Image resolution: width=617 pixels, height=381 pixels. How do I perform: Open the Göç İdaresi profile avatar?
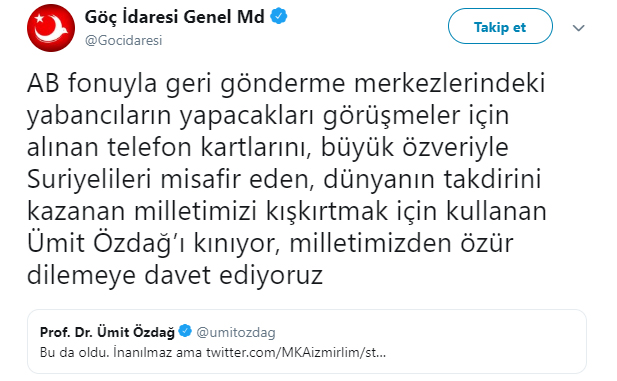click(51, 28)
